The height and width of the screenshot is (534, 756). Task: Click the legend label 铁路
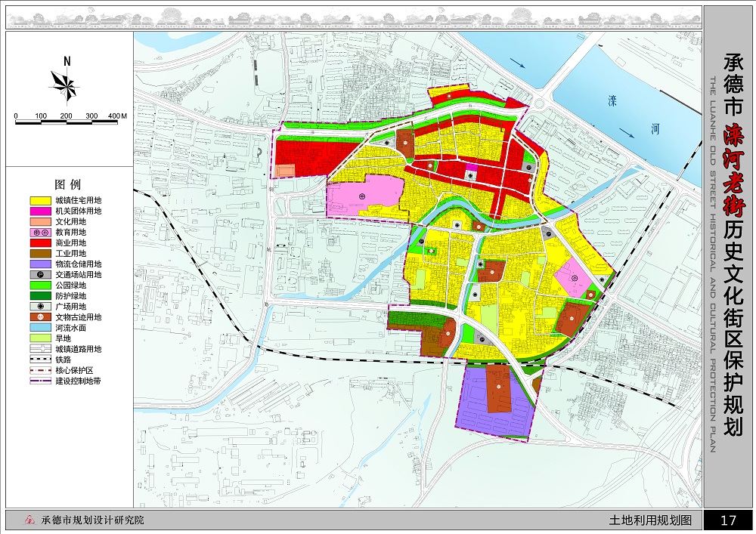point(64,360)
